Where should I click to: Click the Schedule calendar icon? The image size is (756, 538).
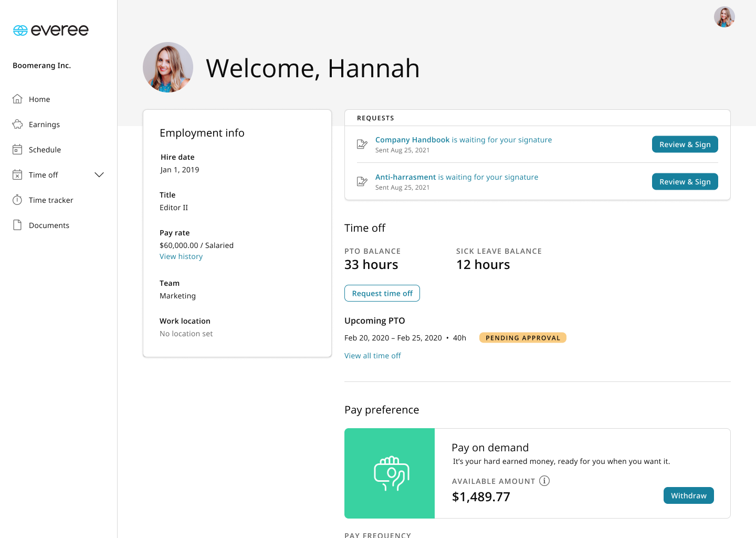pyautogui.click(x=17, y=149)
